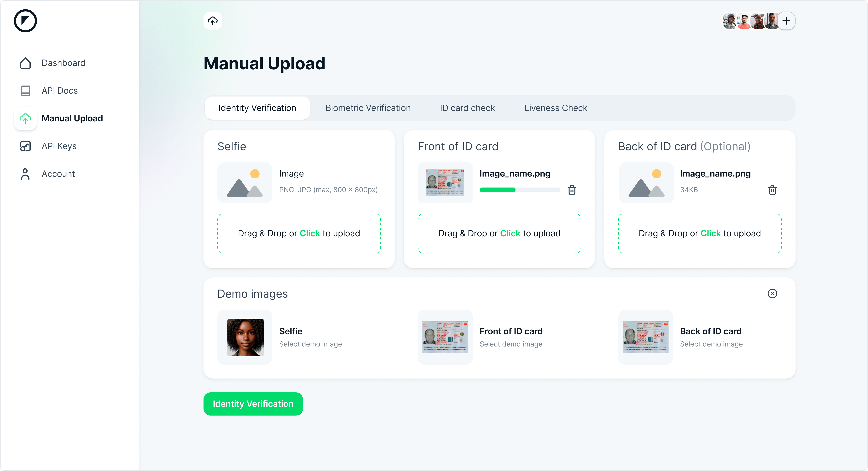868x471 pixels.
Task: Open the Account person icon
Action: pyautogui.click(x=25, y=174)
